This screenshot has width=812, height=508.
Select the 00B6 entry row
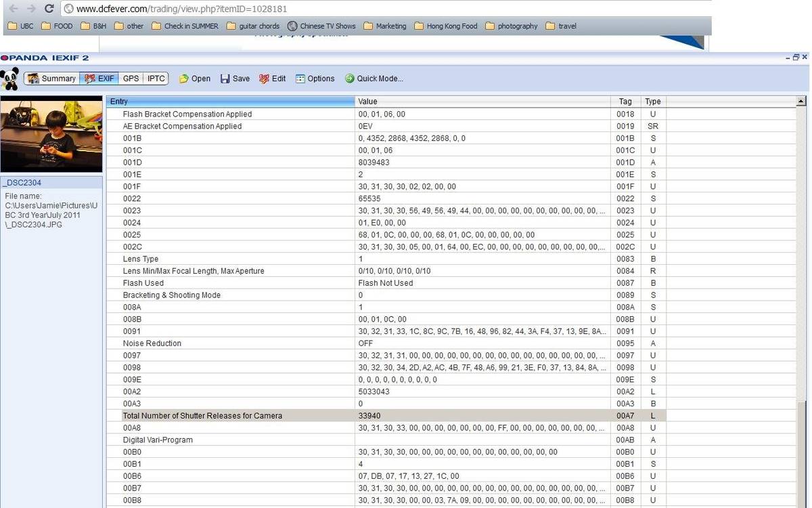coord(386,476)
